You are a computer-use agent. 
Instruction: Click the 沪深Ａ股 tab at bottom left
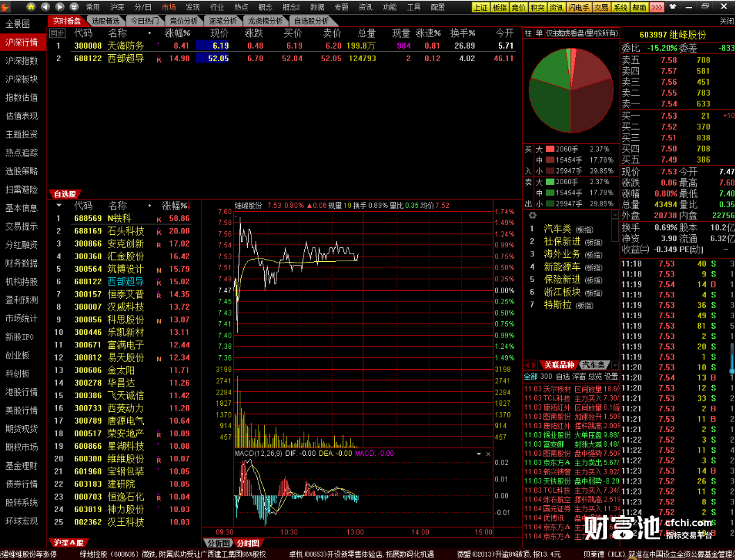[x=69, y=543]
